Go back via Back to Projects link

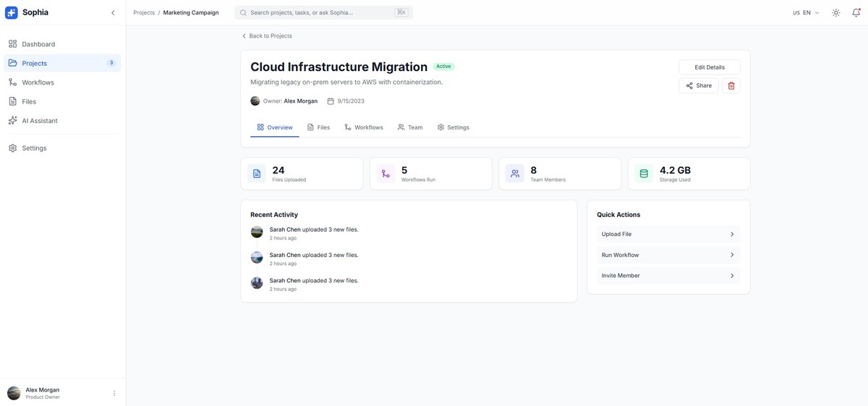click(x=267, y=35)
